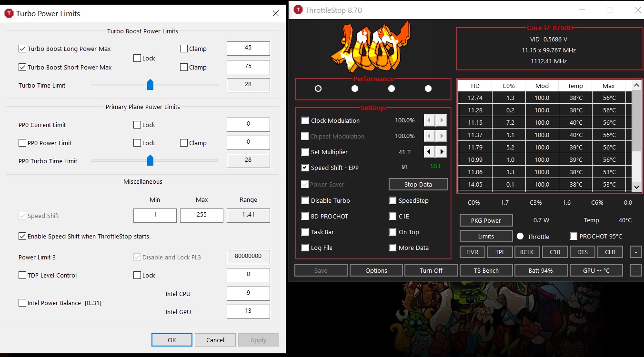Viewport: 644px width, 357px height.
Task: Select the third Performance profile radio button
Action: pyautogui.click(x=392, y=89)
